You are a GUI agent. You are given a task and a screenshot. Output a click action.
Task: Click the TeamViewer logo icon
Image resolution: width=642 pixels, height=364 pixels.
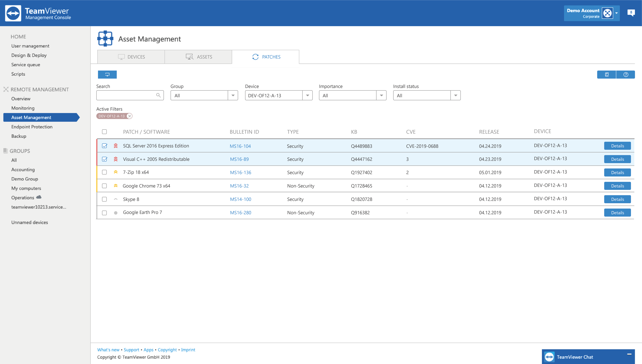pos(13,13)
